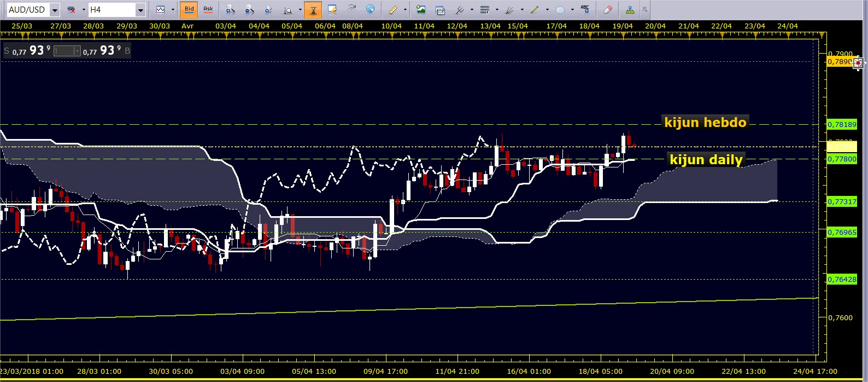
Task: Click the green hierarchy tree icon
Action: [x=630, y=10]
